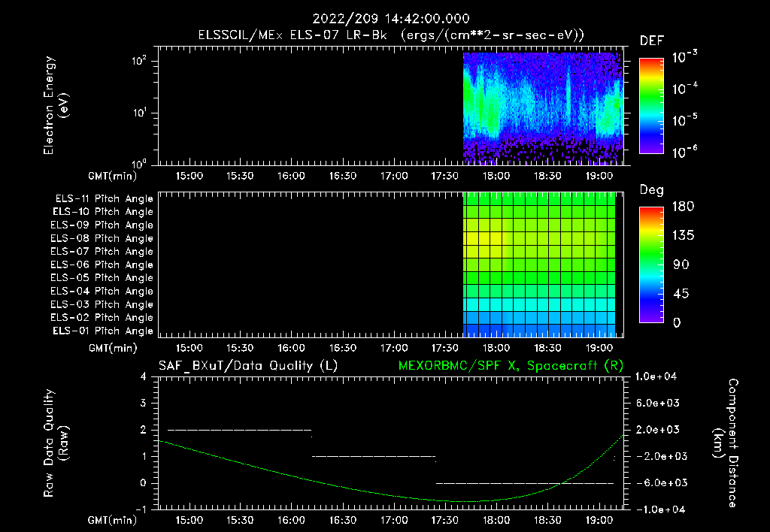Select the ELS-01 Pitch Angle row label

point(102,331)
